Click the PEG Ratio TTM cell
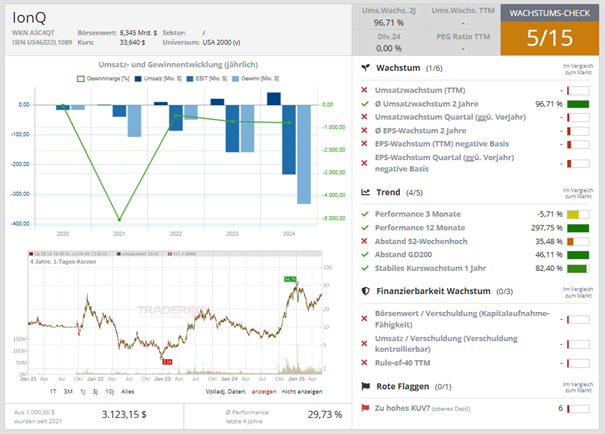The width and height of the screenshot is (605, 434). (x=463, y=42)
